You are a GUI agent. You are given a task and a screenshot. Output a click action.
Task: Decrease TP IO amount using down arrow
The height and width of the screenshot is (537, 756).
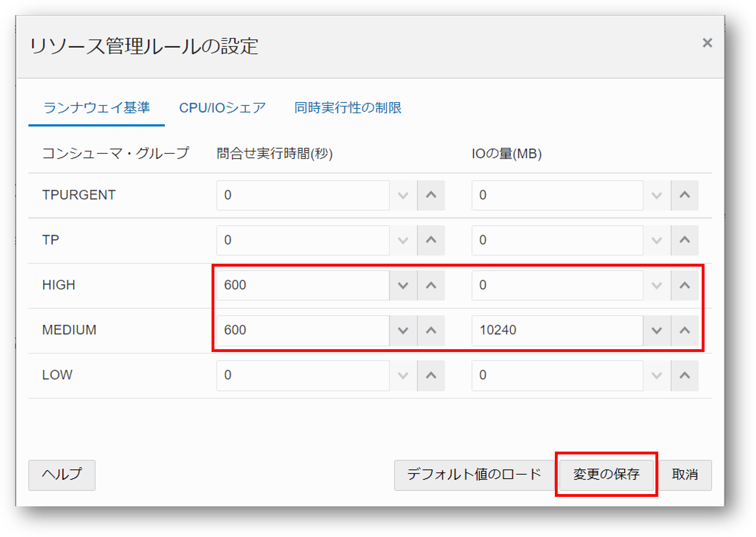click(656, 240)
